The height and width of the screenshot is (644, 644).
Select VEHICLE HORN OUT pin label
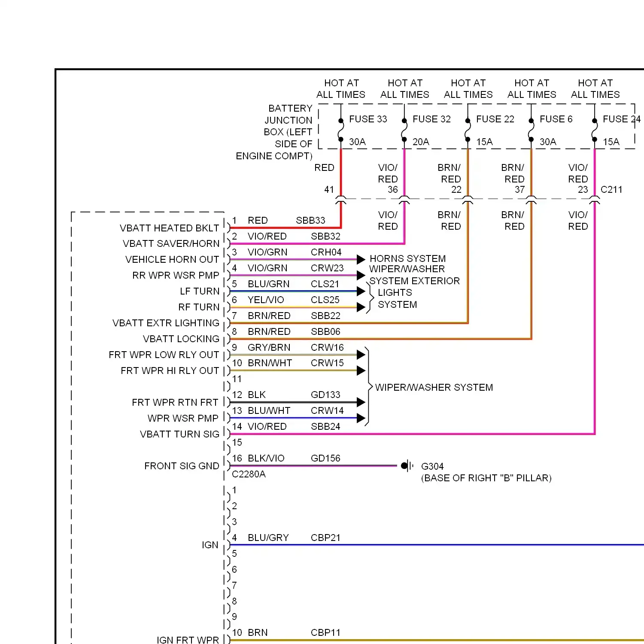172,259
